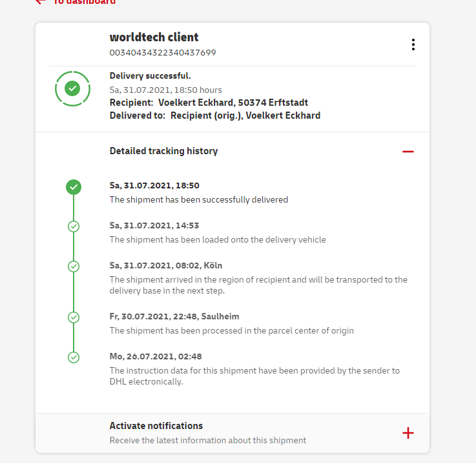Screen dimensions: 476x471
Task: Click the Mo, 26.07.2021, 02:48 history entry
Action: (156, 356)
